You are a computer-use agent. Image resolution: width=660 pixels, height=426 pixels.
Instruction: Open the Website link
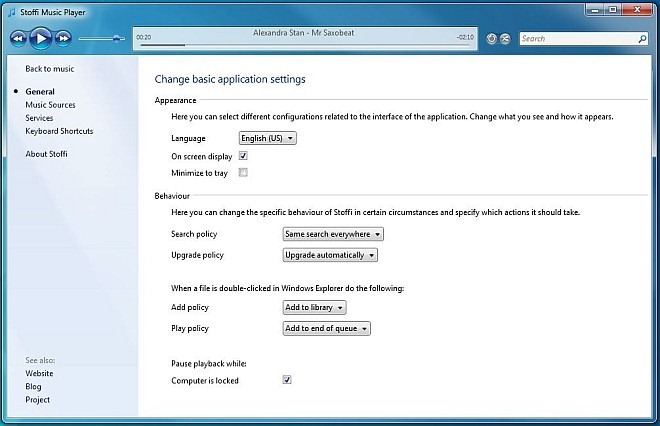point(39,373)
